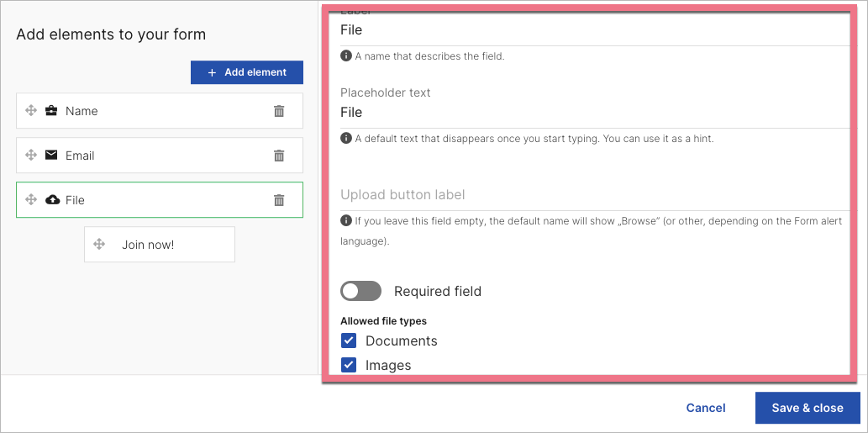The height and width of the screenshot is (433, 868).
Task: Select the Name form element row
Action: click(x=159, y=111)
